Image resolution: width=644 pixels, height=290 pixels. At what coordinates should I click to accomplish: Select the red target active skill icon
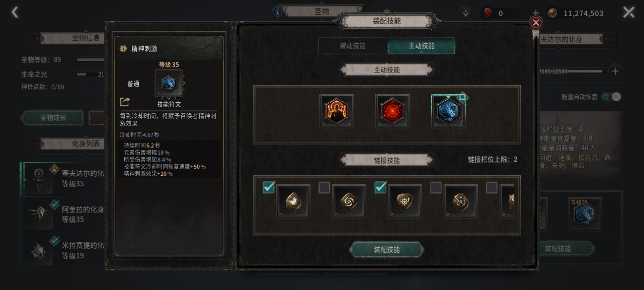(x=392, y=111)
